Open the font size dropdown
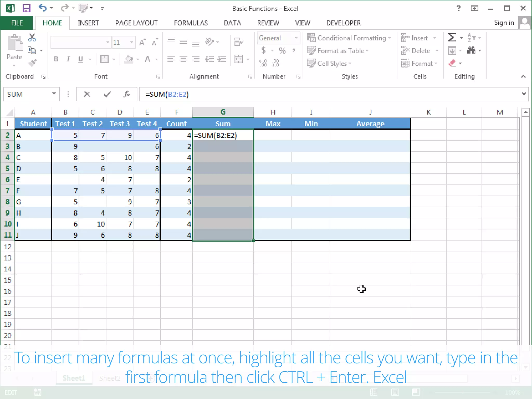This screenshot has height=399, width=532. tap(132, 42)
